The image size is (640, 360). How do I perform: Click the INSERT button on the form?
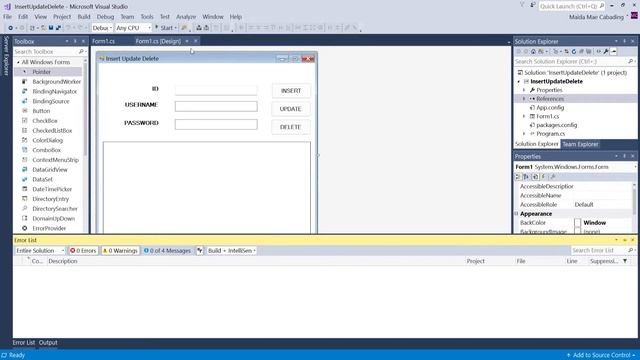pyautogui.click(x=291, y=91)
